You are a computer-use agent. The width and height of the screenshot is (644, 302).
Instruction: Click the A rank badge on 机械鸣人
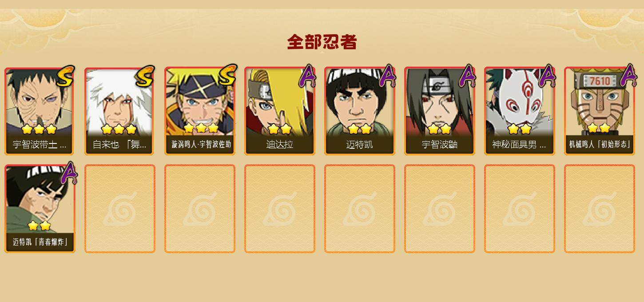628,75
